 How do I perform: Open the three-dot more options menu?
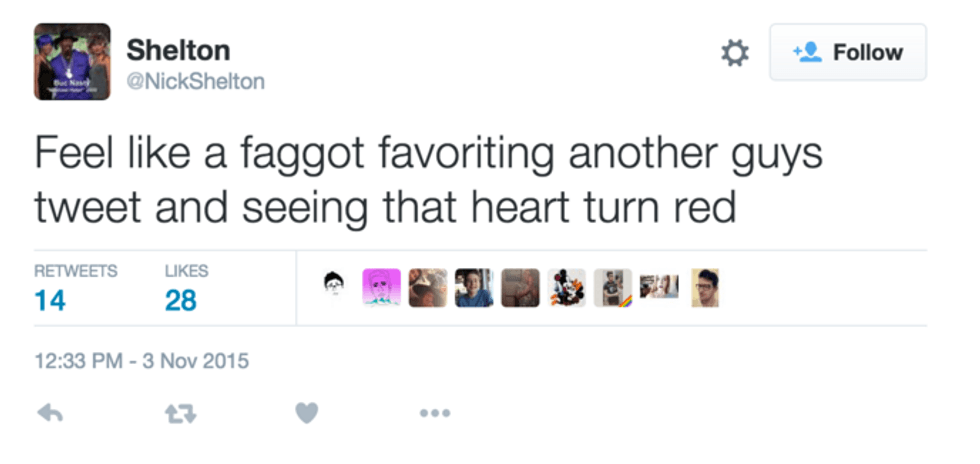[435, 412]
